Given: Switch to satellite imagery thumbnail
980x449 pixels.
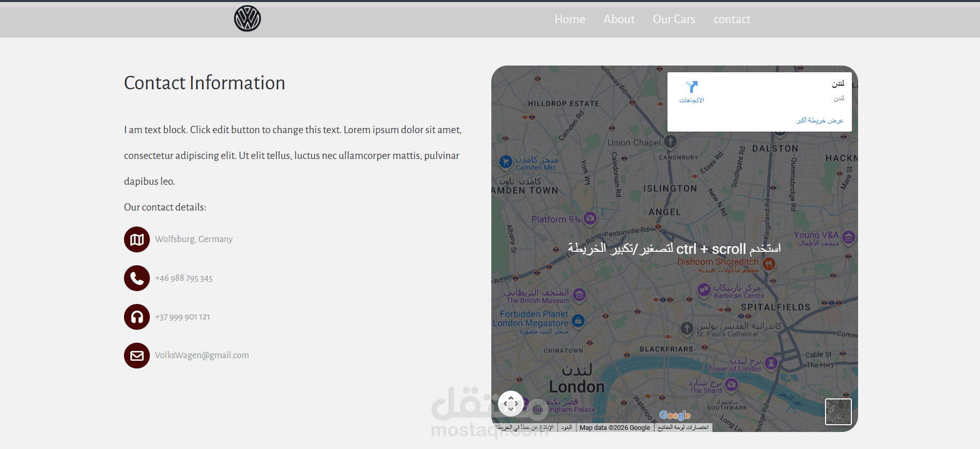Looking at the screenshot, I should point(838,412).
